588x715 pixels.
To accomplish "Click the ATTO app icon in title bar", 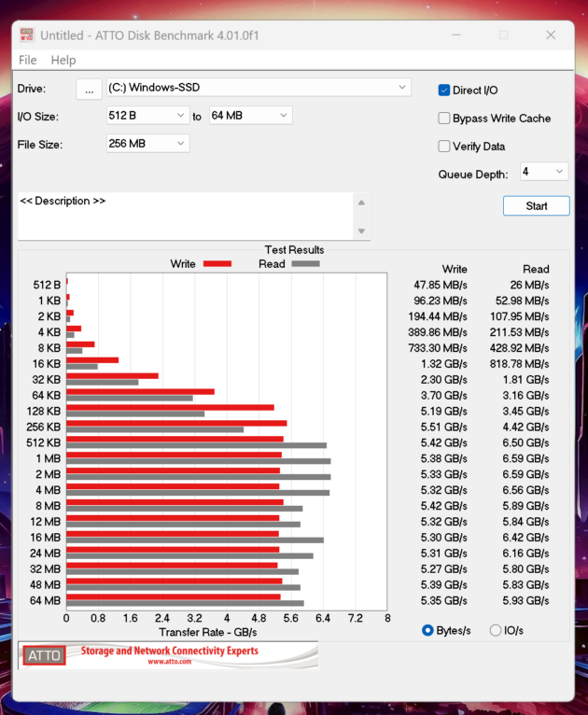I will point(27,35).
